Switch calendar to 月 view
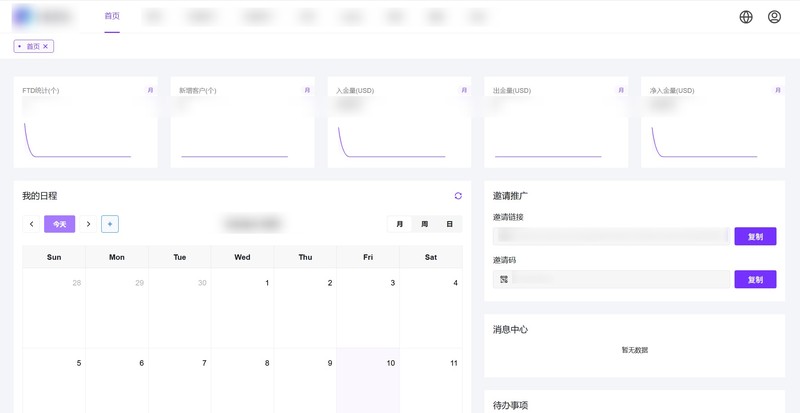 (400, 224)
